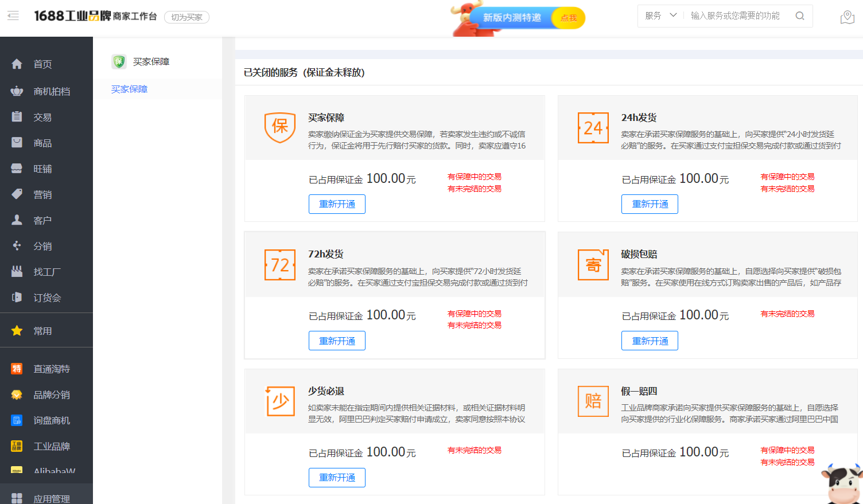
Task: Click the 品牌分销 yellow icon
Action: point(17,394)
